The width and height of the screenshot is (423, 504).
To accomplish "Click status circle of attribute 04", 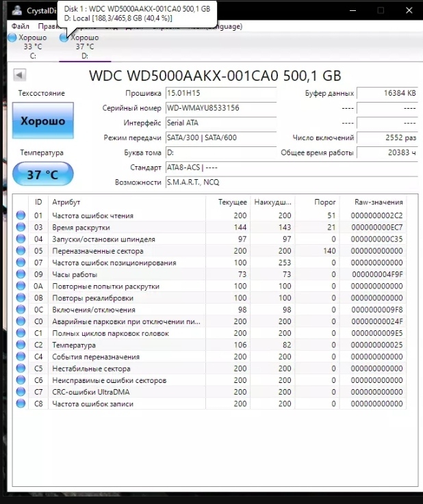I will (x=21, y=239).
